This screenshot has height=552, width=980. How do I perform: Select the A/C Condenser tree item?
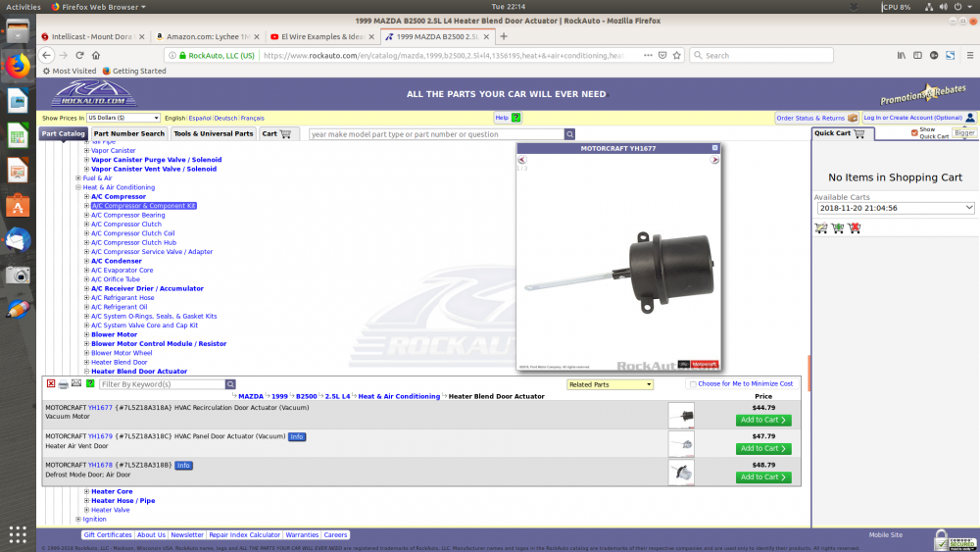(117, 262)
